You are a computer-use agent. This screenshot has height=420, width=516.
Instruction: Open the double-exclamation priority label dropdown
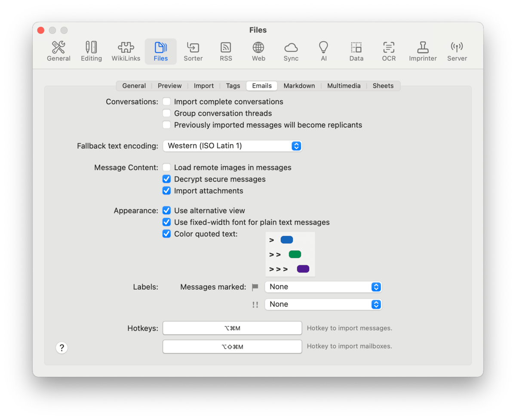pos(323,304)
